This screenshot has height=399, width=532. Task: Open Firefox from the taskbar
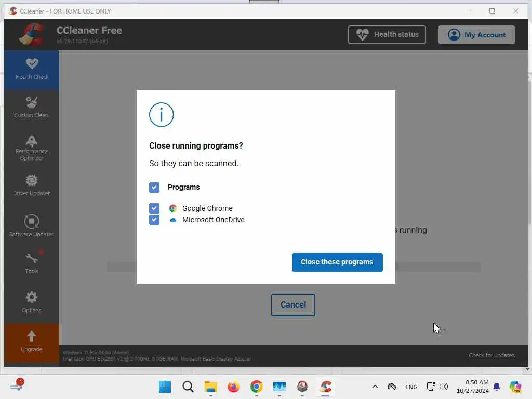coord(233,387)
